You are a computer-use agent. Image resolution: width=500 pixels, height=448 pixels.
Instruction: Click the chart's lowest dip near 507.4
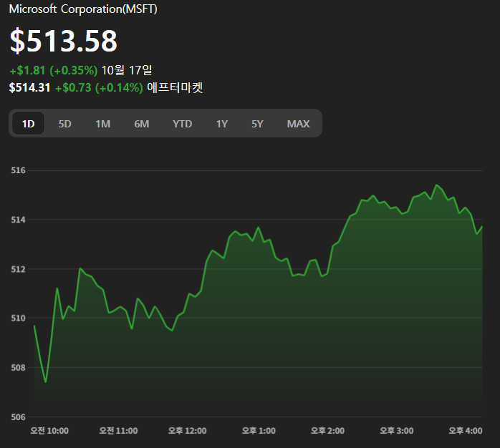tap(46, 381)
